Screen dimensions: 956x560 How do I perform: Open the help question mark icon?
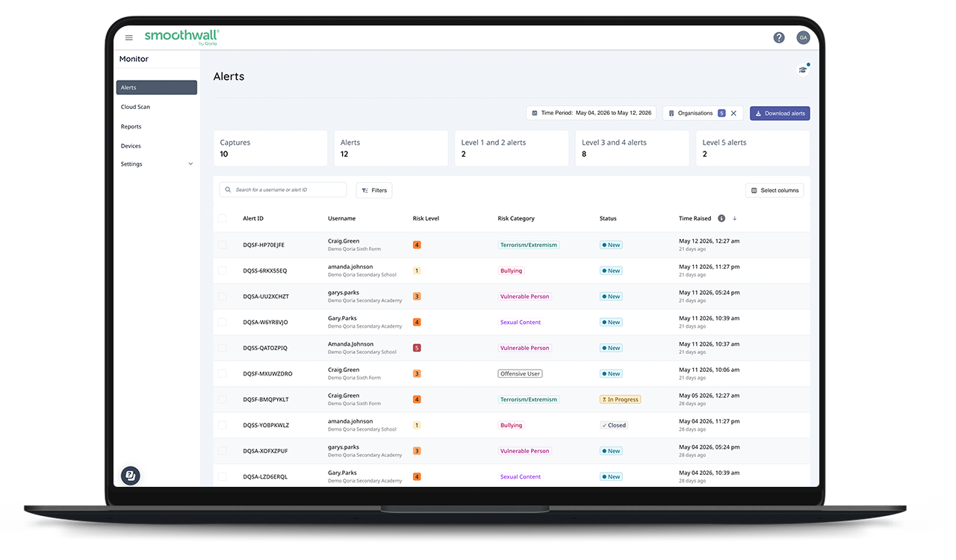tap(779, 37)
